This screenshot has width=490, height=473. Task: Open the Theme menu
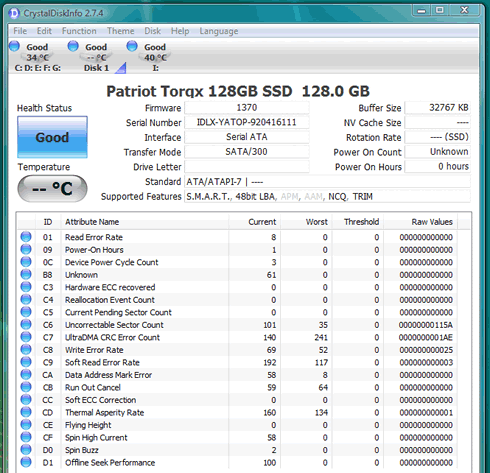(x=120, y=31)
